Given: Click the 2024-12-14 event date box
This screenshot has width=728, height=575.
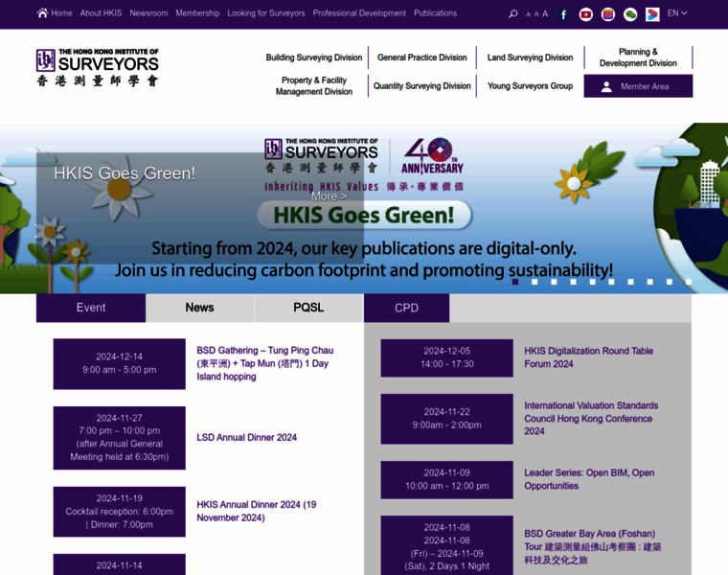Looking at the screenshot, I should (x=120, y=363).
